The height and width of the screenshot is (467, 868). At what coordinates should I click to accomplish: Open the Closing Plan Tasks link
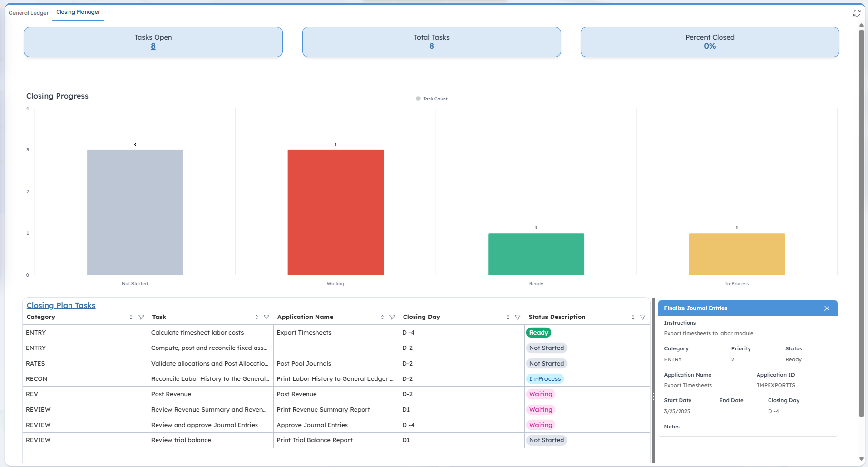pyautogui.click(x=61, y=306)
